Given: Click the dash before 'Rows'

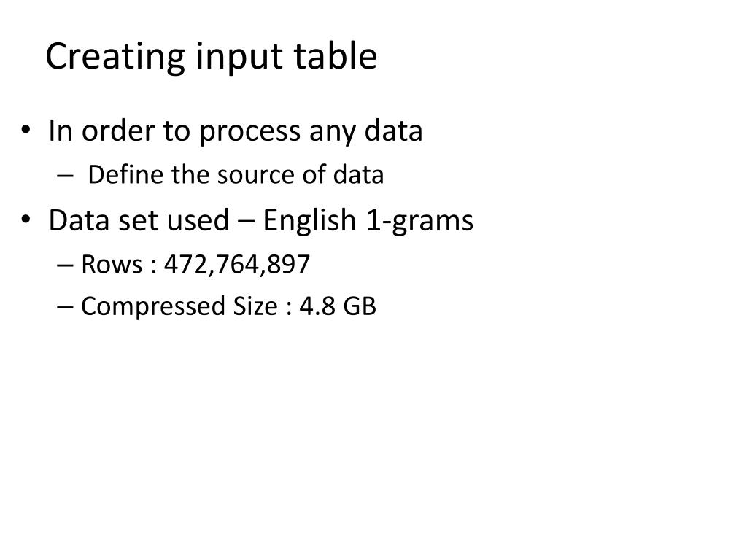Looking at the screenshot, I should (65, 265).
